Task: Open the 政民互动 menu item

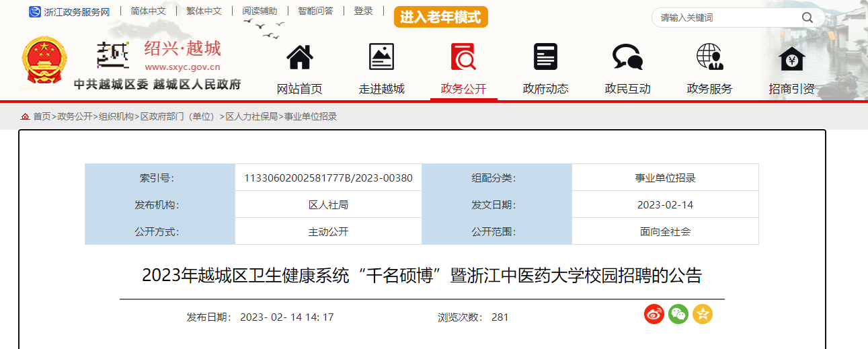Action: [x=628, y=89]
